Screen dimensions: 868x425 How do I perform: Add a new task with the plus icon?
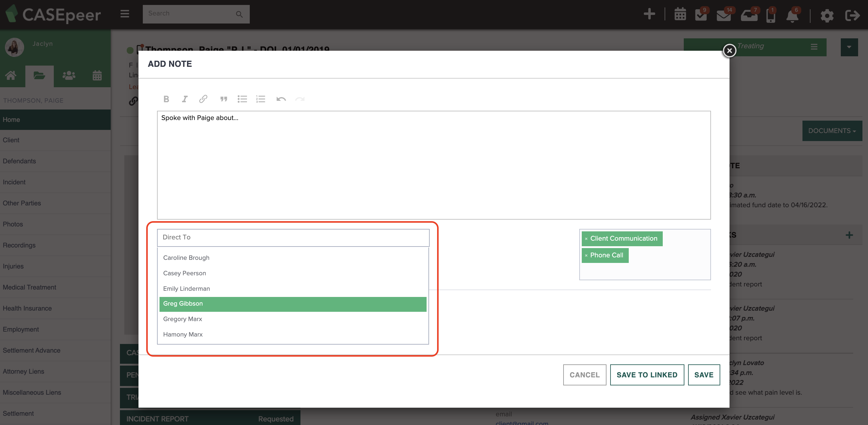[x=849, y=235]
